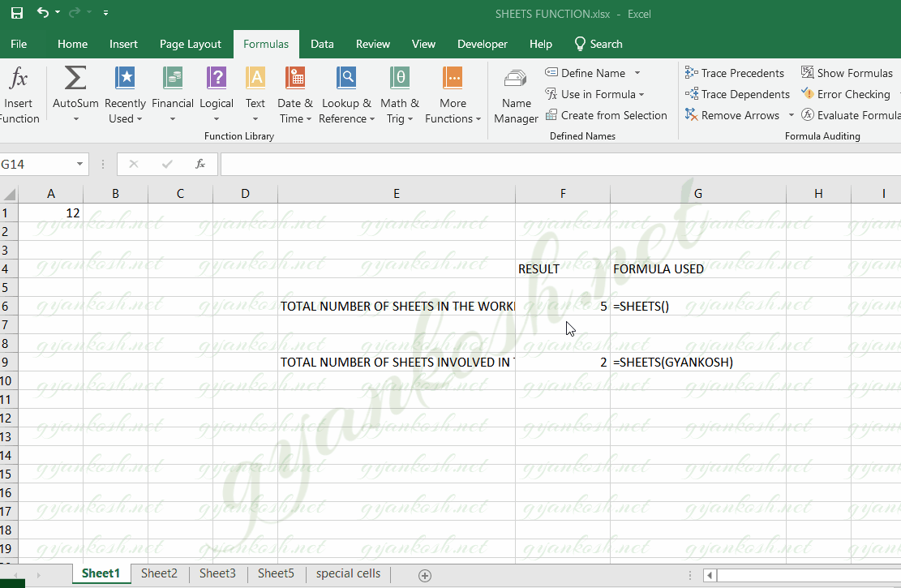Click inside the formula bar input
The image size is (901, 588).
pyautogui.click(x=561, y=165)
